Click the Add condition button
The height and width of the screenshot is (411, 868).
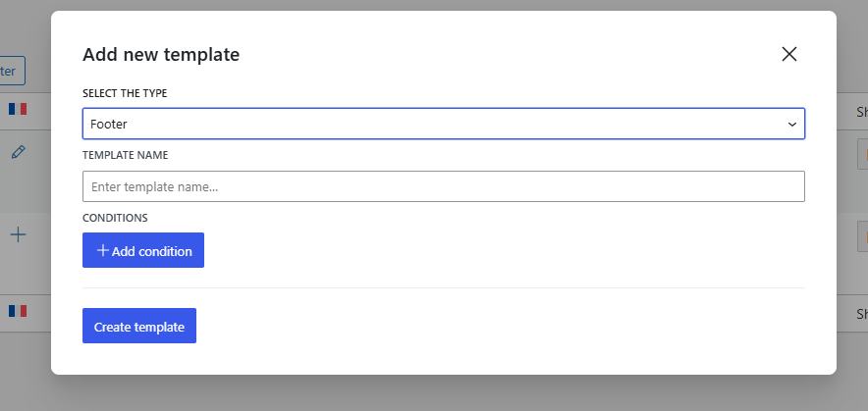pos(143,250)
